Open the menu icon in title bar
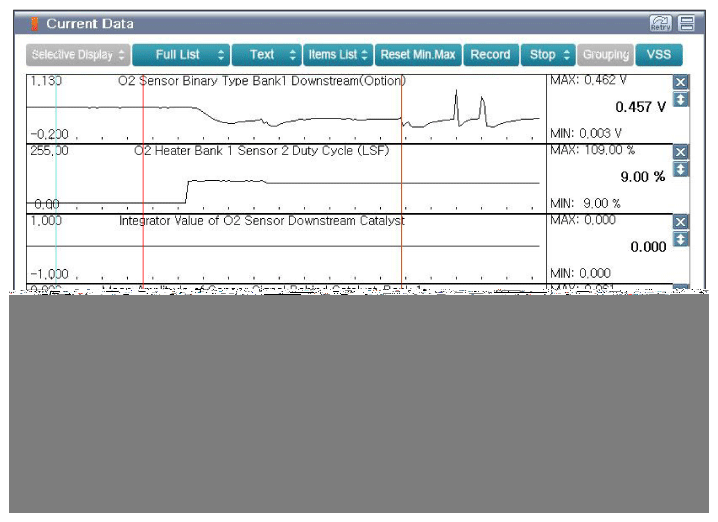Screen dimensions: 718x522 (x=686, y=23)
